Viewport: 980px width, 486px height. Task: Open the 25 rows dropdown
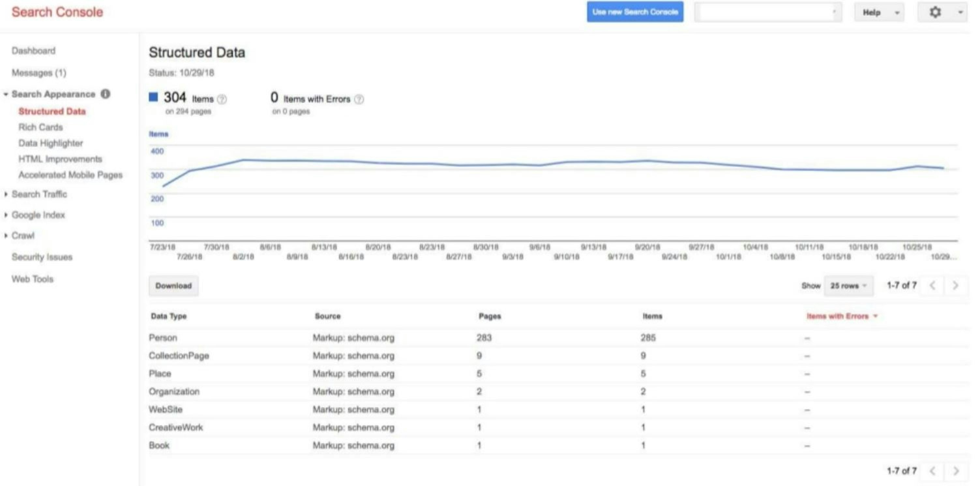pyautogui.click(x=848, y=285)
